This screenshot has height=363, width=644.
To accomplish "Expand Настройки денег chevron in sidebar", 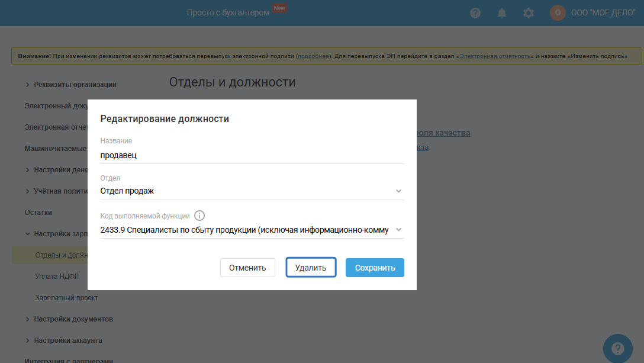I will pyautogui.click(x=27, y=170).
